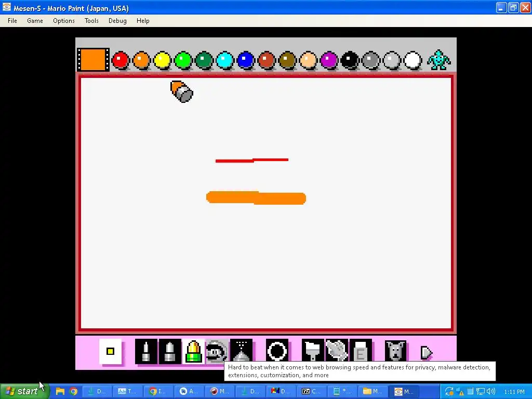Select the medium pen tool

(x=170, y=351)
